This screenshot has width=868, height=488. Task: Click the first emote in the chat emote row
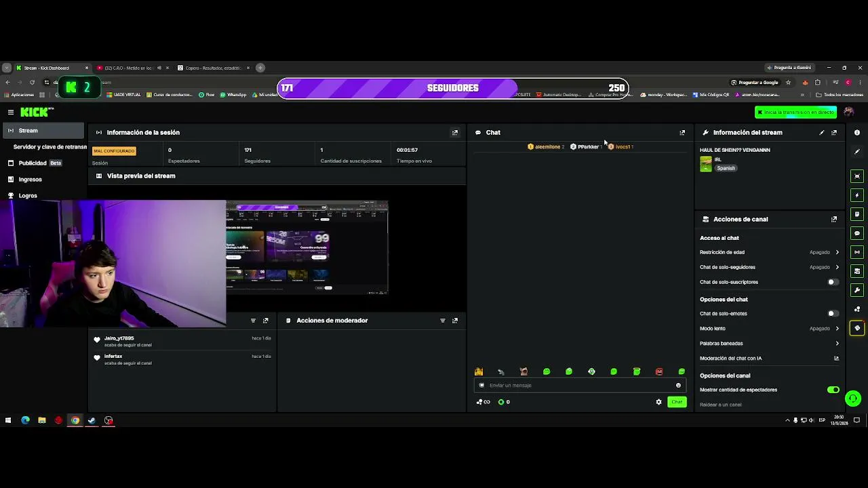pyautogui.click(x=479, y=371)
